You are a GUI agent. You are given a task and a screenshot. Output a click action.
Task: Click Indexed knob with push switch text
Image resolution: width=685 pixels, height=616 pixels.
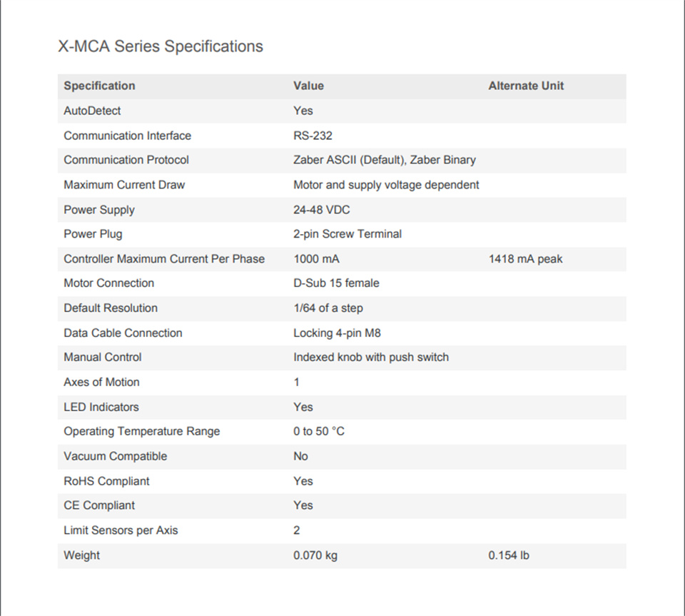[371, 357]
